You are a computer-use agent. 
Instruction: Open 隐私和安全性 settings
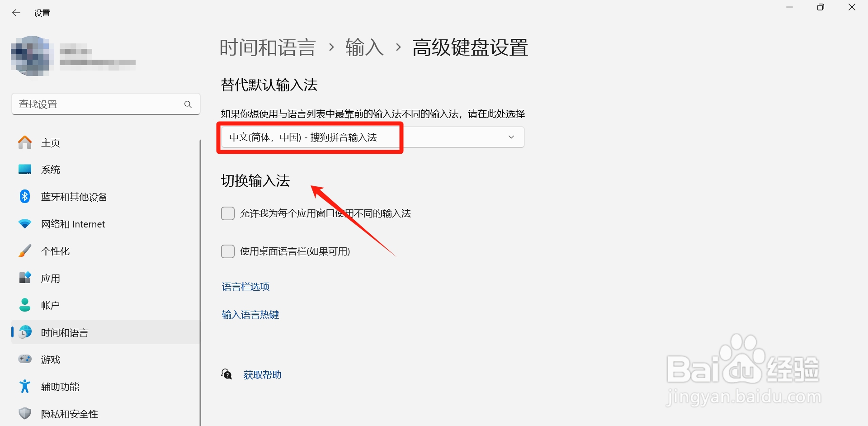pyautogui.click(x=69, y=413)
